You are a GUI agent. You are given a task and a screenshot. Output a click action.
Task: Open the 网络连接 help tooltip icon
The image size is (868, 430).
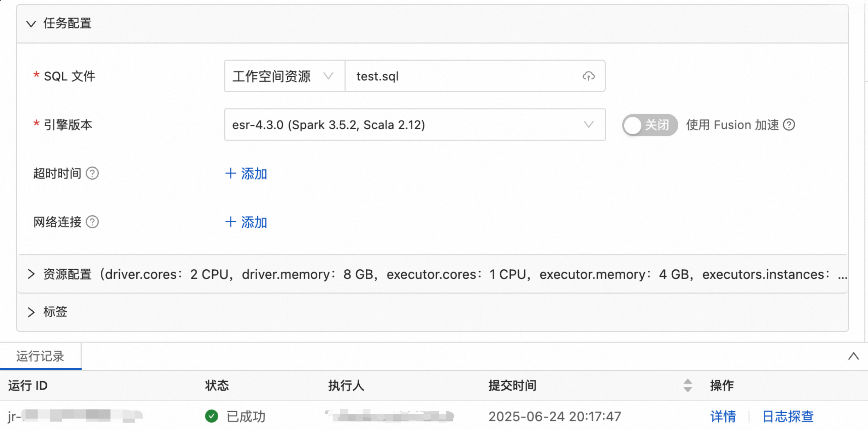click(x=92, y=222)
